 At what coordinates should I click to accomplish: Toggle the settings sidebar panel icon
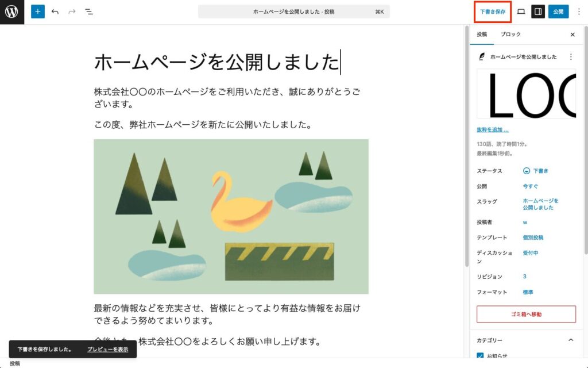537,11
